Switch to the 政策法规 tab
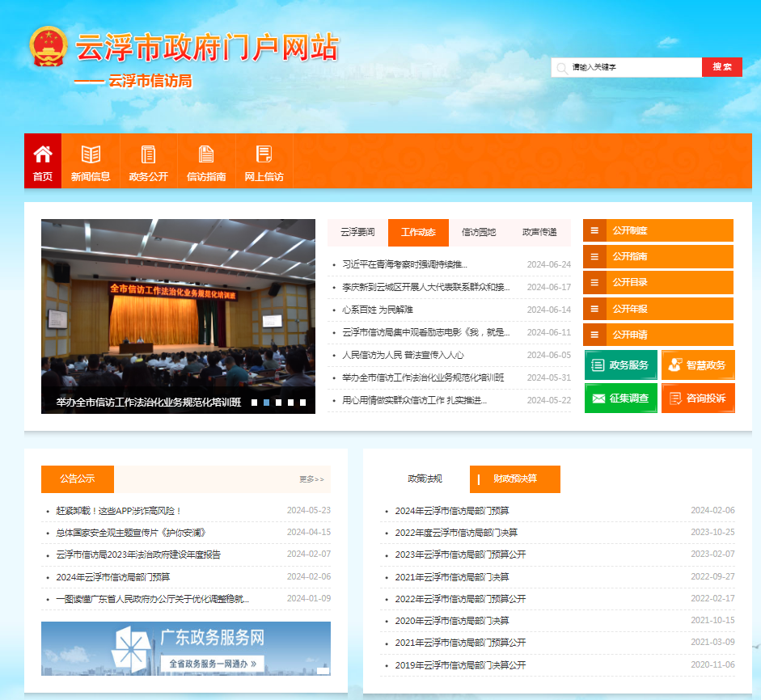The width and height of the screenshot is (761, 700). tap(425, 479)
